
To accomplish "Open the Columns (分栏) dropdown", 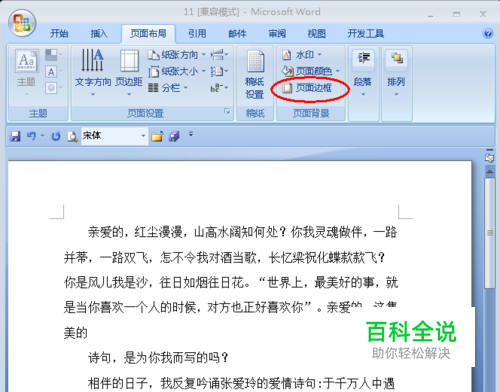I will [x=168, y=88].
